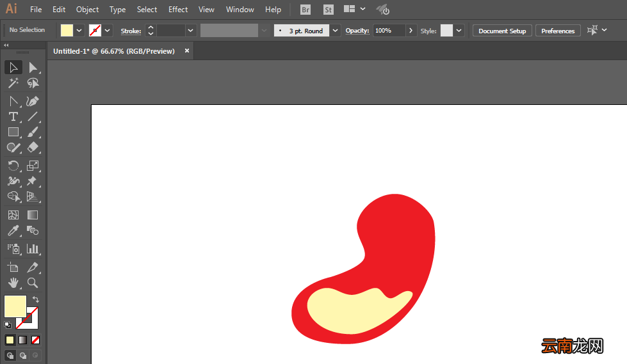627x364 pixels.
Task: Pick the Eraser tool
Action: tap(33, 147)
